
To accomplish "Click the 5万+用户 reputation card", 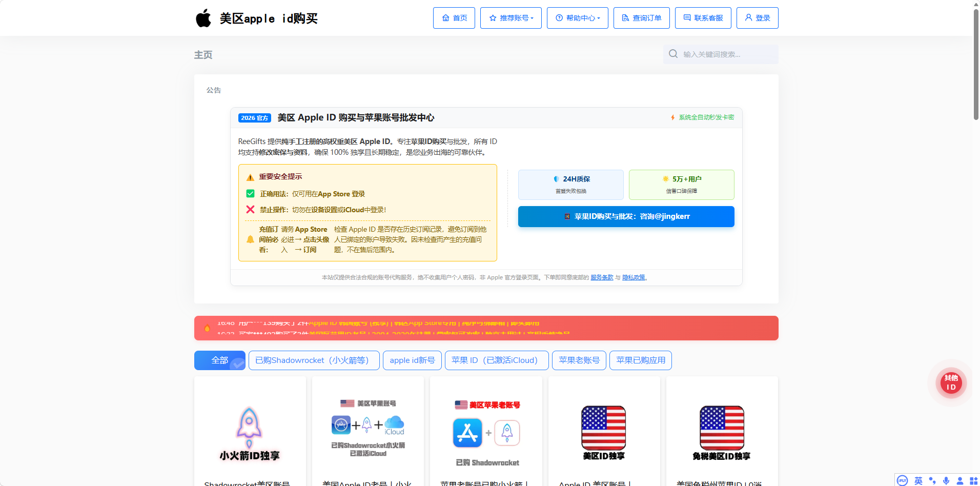I will tap(682, 185).
